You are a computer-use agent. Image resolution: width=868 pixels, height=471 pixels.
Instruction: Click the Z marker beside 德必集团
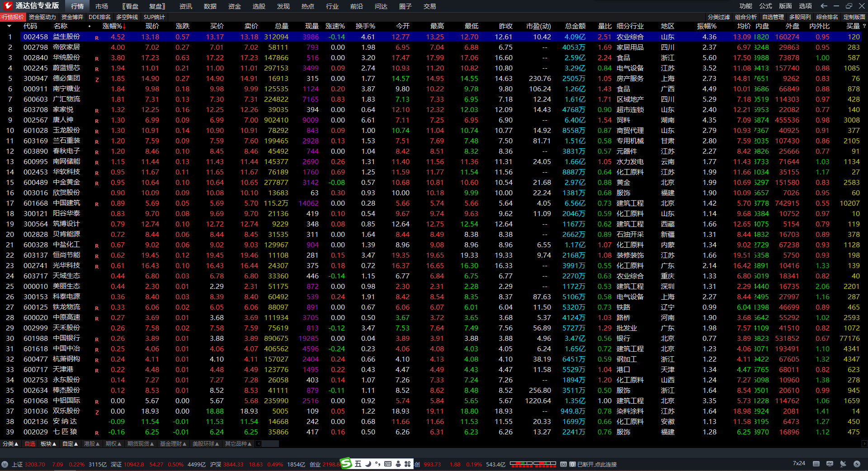[97, 80]
